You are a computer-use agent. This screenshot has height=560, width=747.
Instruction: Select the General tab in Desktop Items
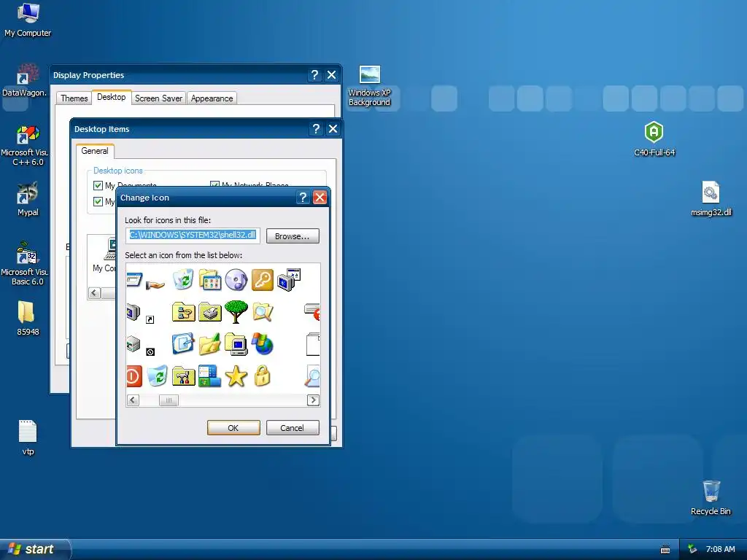[95, 151]
